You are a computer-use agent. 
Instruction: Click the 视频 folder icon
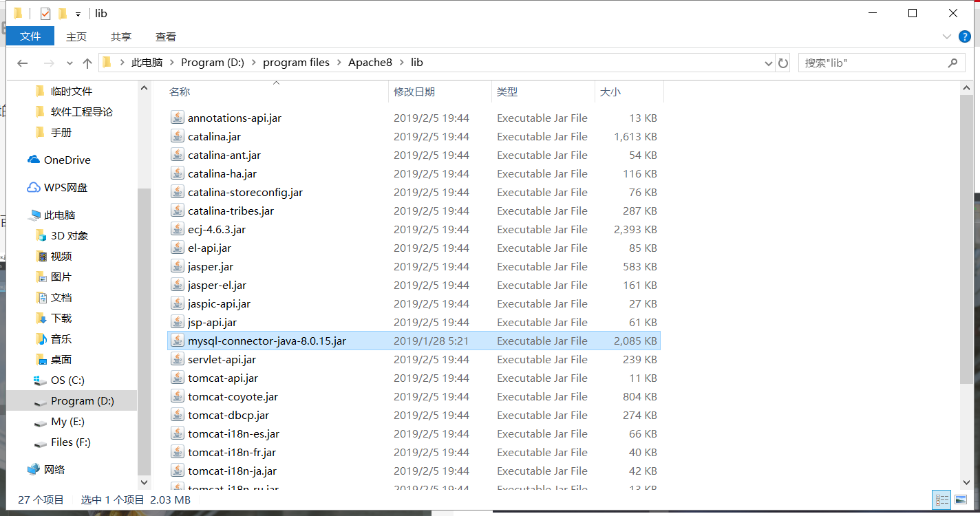click(x=41, y=256)
